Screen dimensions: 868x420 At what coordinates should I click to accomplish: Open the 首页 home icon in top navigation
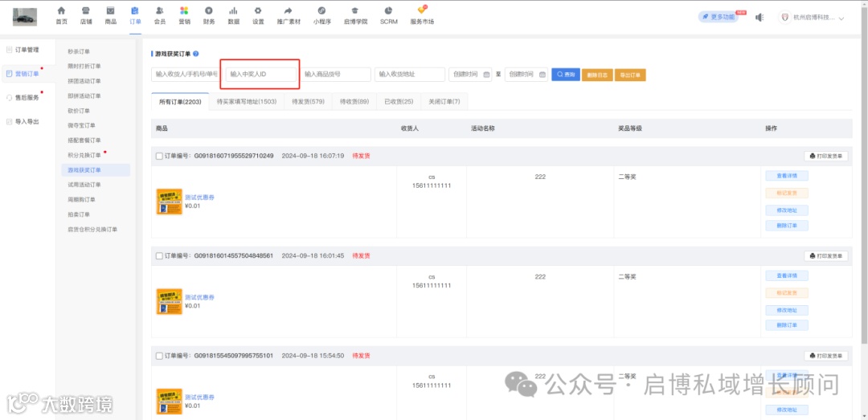[61, 10]
